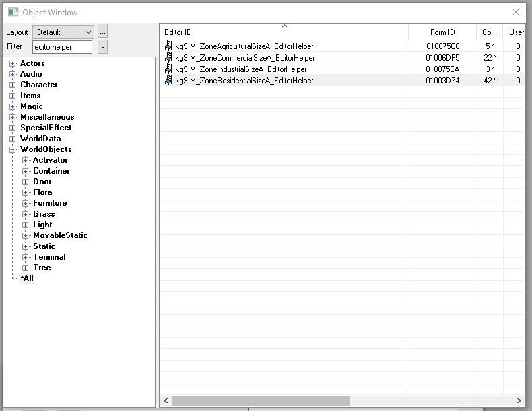
Task: Close the Object Window
Action: (516, 13)
